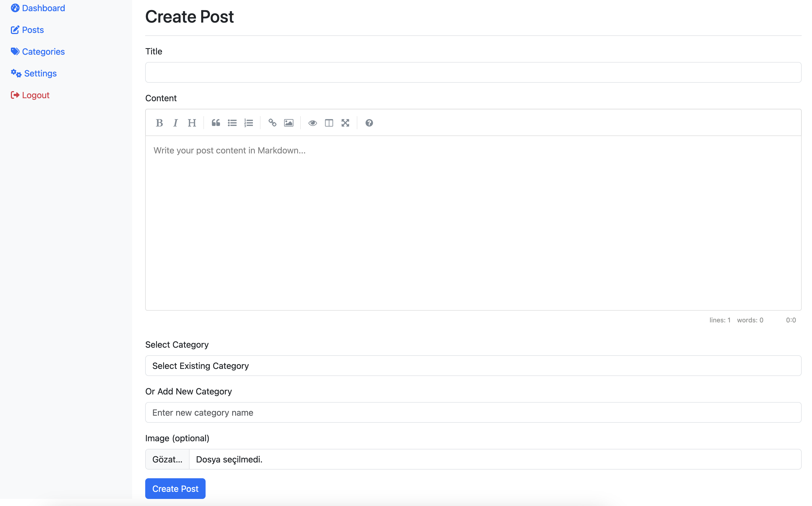Viewport: 812px width, 506px height.
Task: Click the 'words: 0' editor status
Action: pos(750,320)
